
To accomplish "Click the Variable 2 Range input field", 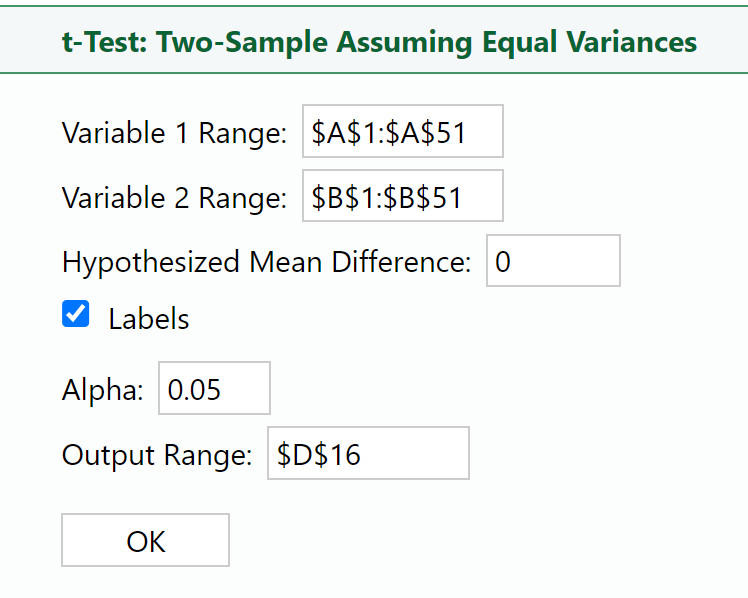I will pyautogui.click(x=402, y=197).
